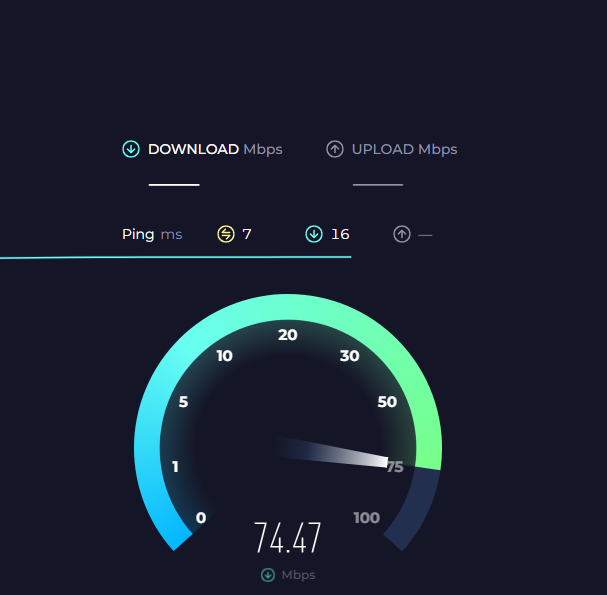Click the download ping value 16
The width and height of the screenshot is (607, 595).
coord(340,234)
